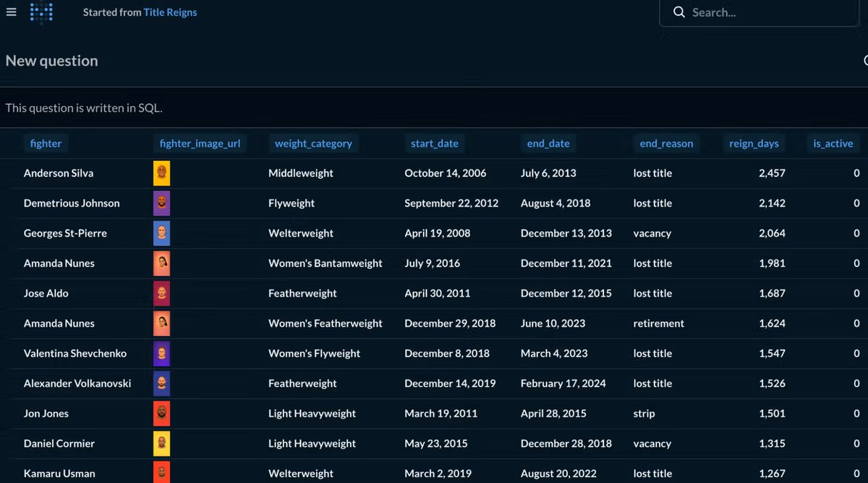Open Georges St-Pierre's fighter image thumbnail
The height and width of the screenshot is (483, 868).
coord(162,234)
